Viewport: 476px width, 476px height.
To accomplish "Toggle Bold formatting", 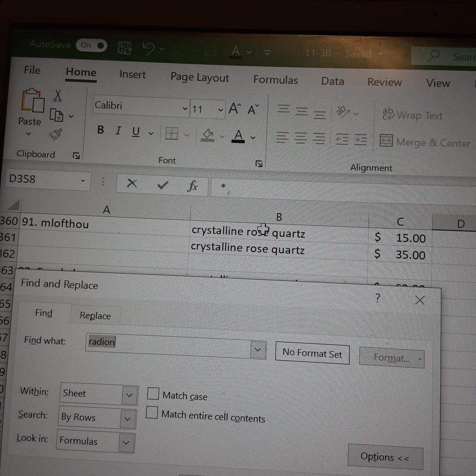I will pyautogui.click(x=101, y=130).
